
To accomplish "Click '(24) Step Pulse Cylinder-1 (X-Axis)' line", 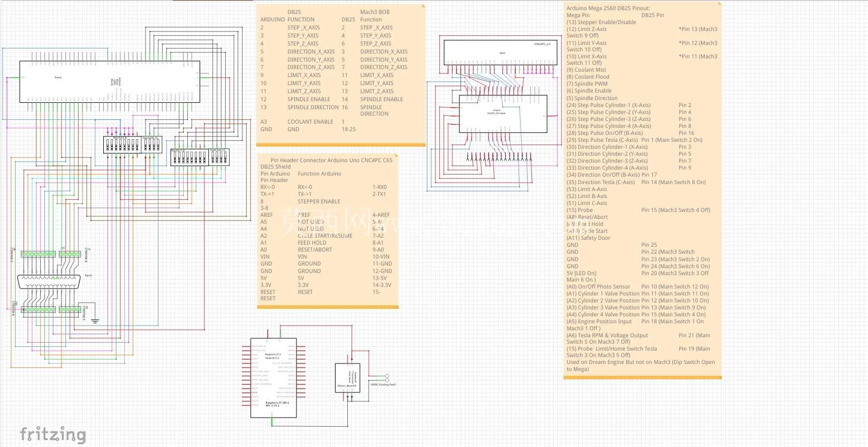I will (608, 105).
